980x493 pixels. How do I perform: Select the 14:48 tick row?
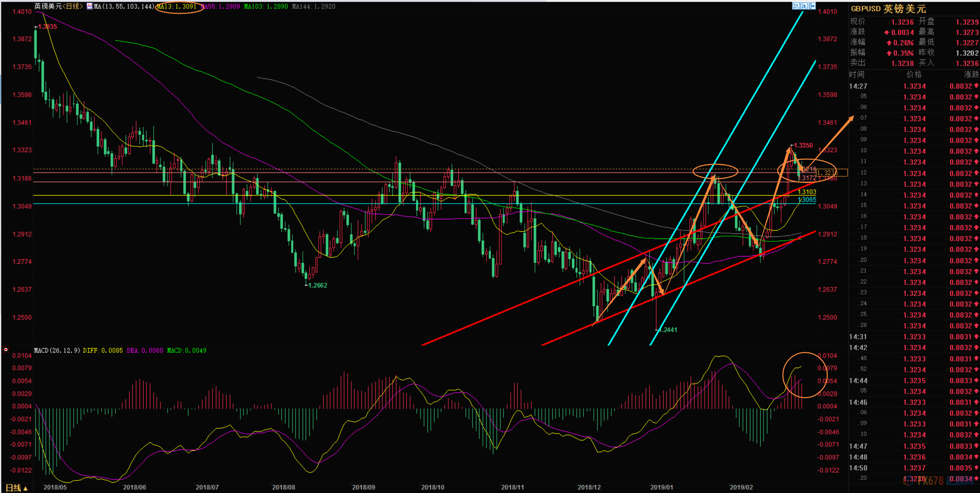(914, 457)
